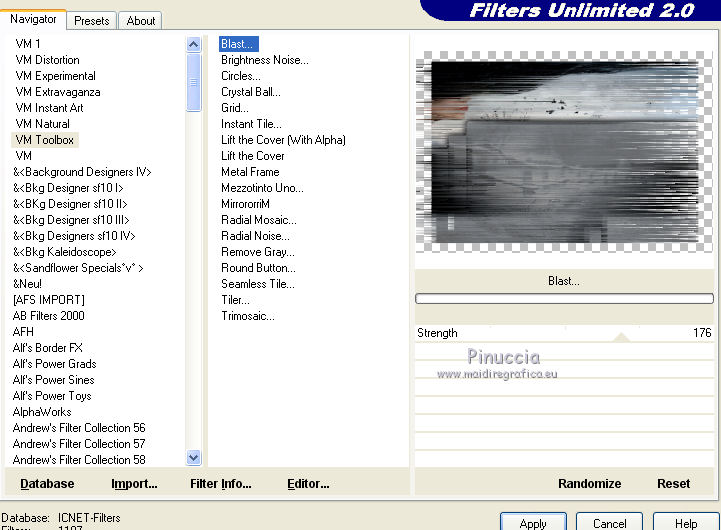
Task: Select Andrew's Filter Collection 56
Action: tap(79, 427)
